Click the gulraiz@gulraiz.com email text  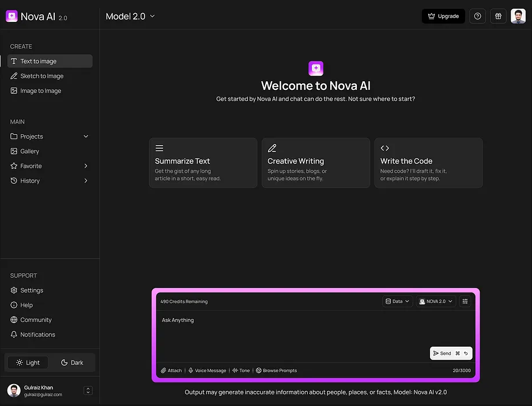pyautogui.click(x=43, y=394)
